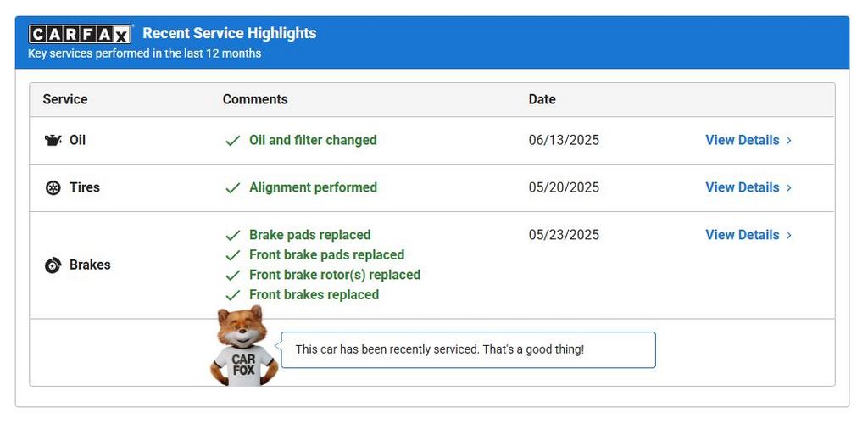Click the Comments column header
This screenshot has height=424, width=868.
pyautogui.click(x=255, y=99)
